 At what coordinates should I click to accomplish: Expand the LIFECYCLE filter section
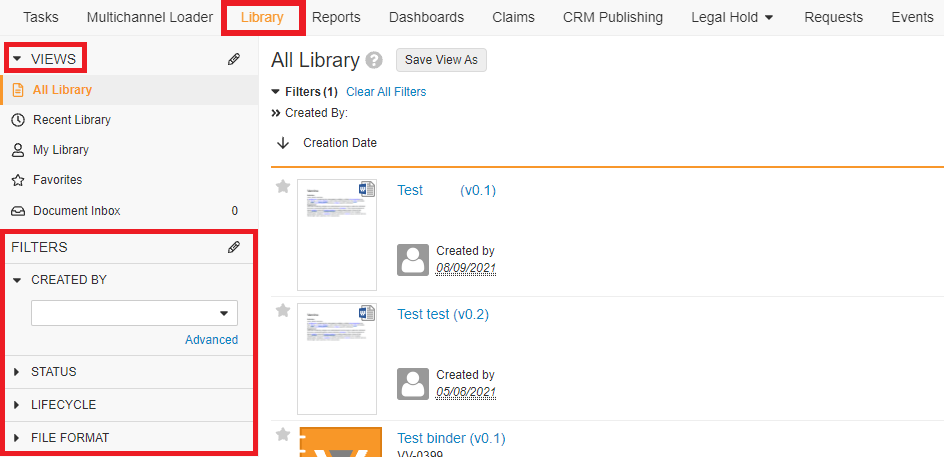click(x=63, y=405)
